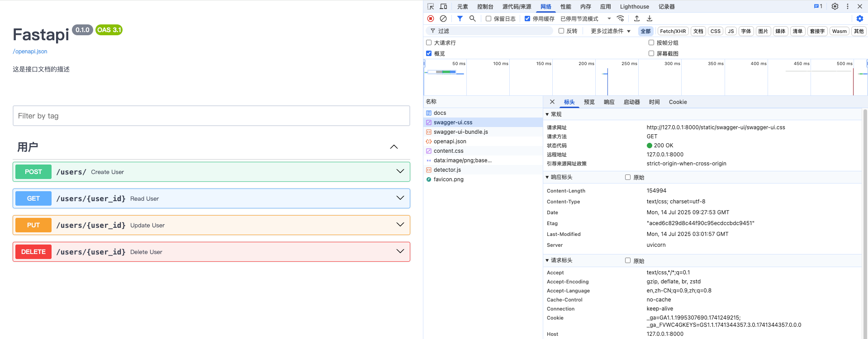Filter requests by CSS type
Screen dimensions: 868x339
point(715,31)
